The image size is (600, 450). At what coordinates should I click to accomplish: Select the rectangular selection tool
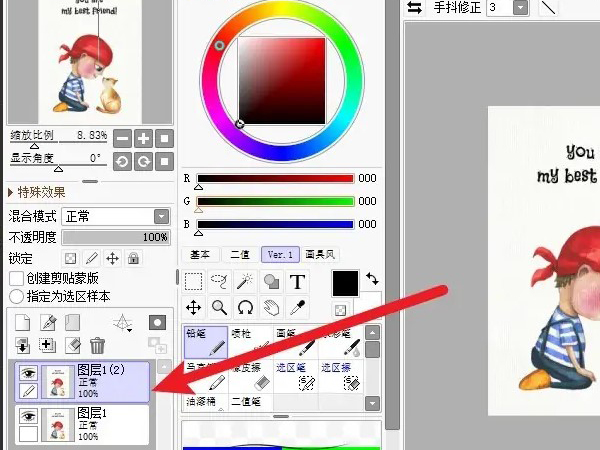[x=194, y=282]
